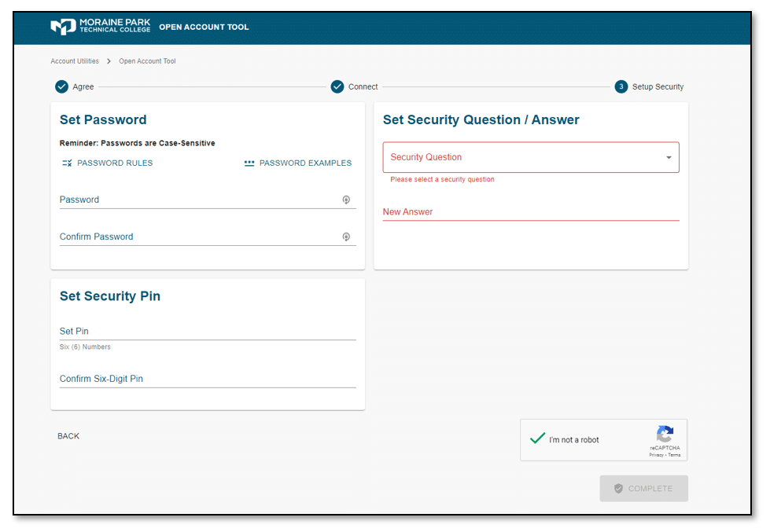Toggle visibility in Confirm Password field
Screen dimensions: 770x532
pyautogui.click(x=346, y=237)
